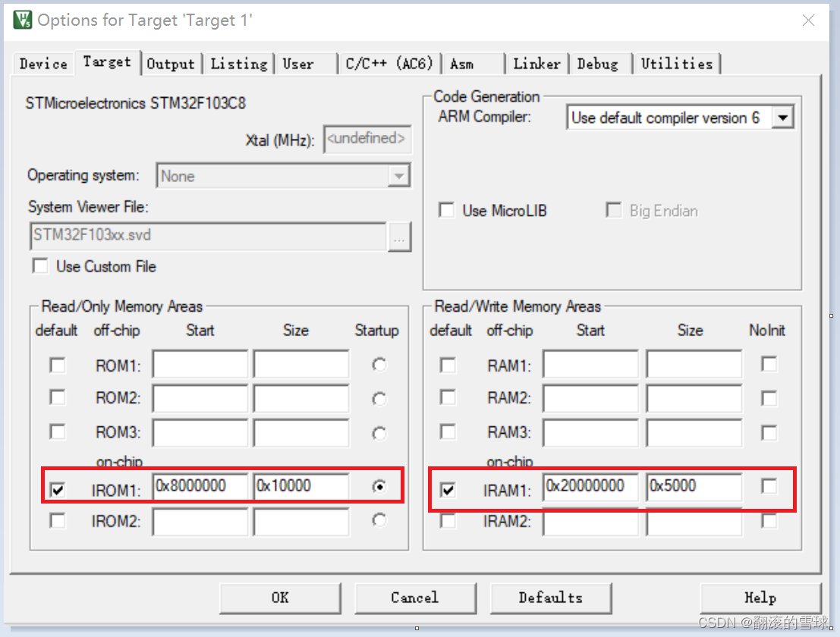Check the Use Custom File option
The width and height of the screenshot is (840, 637).
coord(40,266)
